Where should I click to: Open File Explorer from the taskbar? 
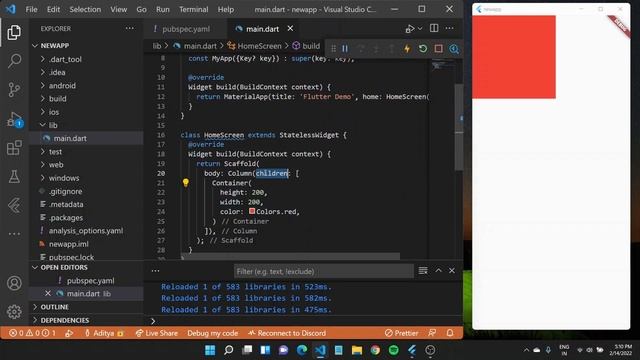357,350
